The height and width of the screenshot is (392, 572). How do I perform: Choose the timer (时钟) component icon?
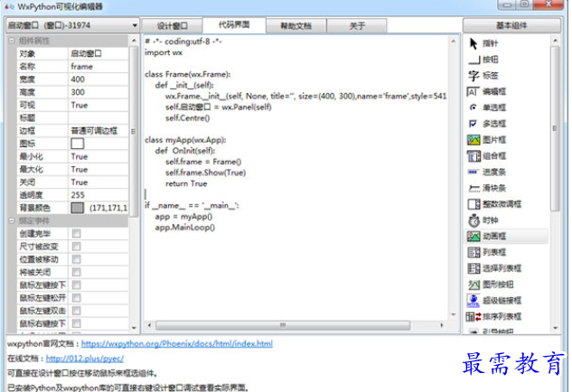coord(474,220)
